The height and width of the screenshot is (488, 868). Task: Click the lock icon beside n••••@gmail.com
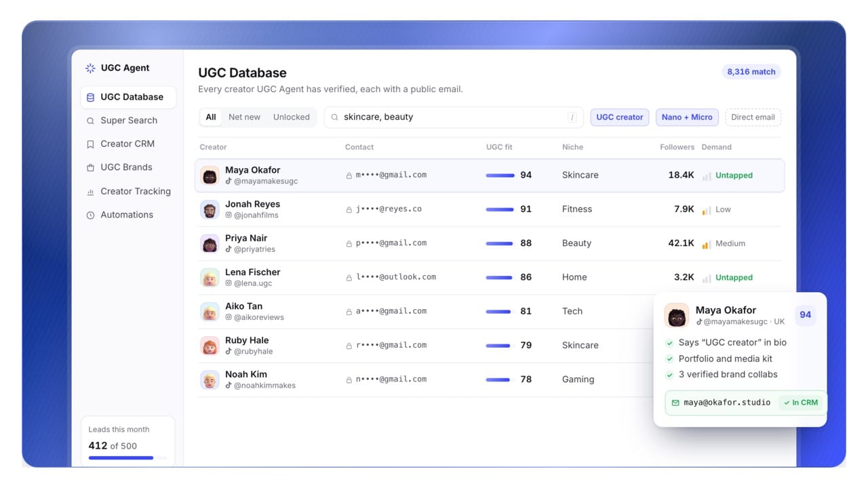pos(349,380)
